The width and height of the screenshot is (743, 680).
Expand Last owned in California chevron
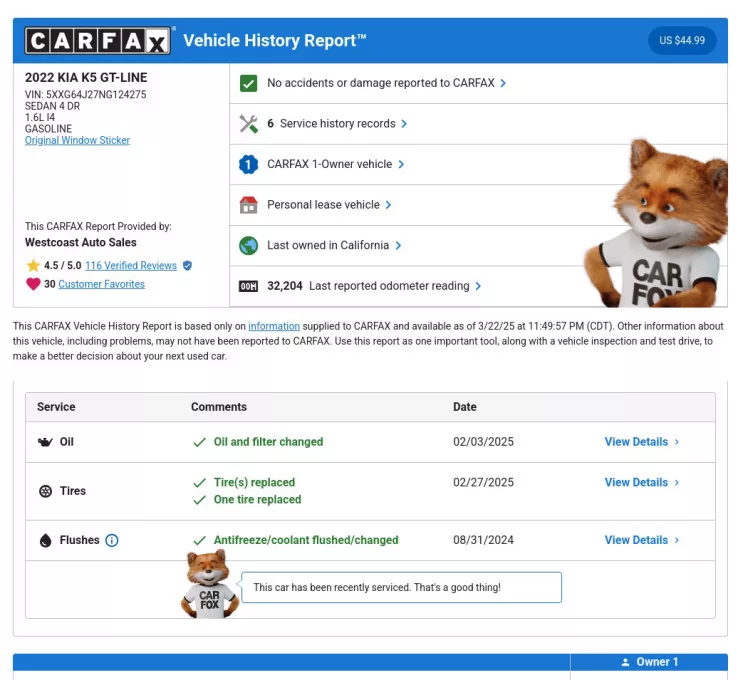coord(398,245)
